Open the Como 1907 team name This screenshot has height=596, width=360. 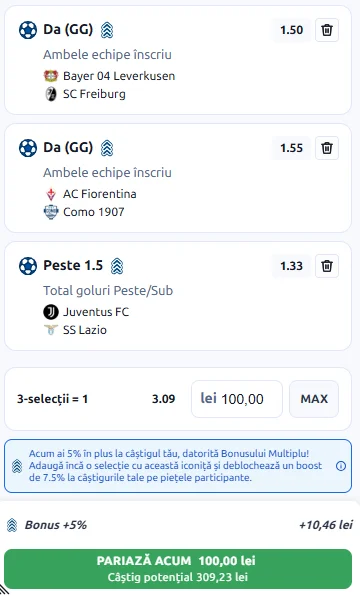[x=94, y=212]
